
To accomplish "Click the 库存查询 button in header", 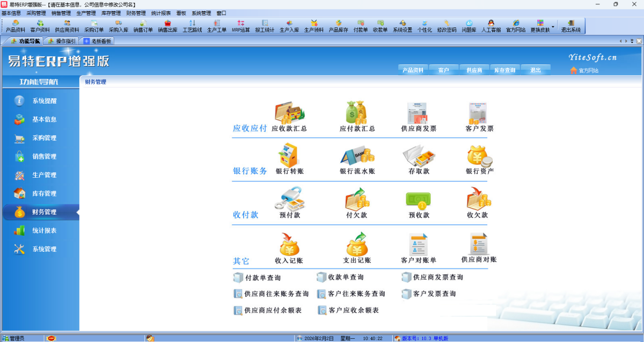I will (504, 70).
